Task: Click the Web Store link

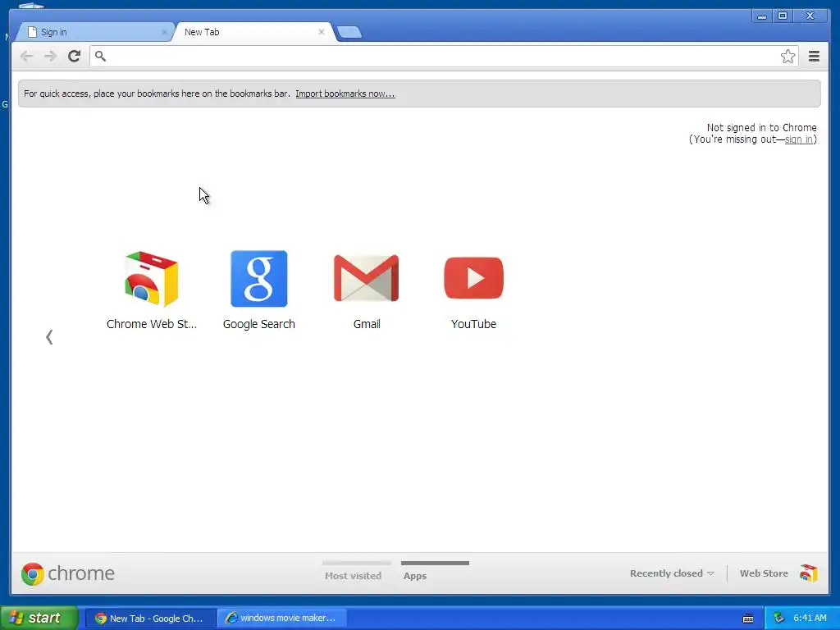Action: pyautogui.click(x=764, y=573)
